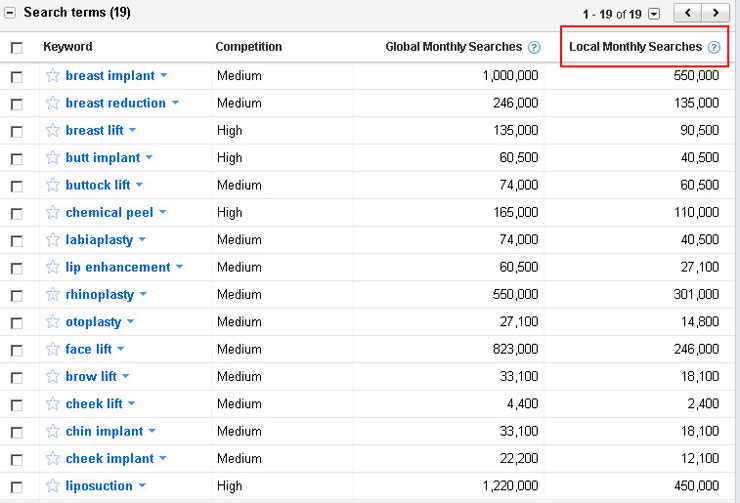This screenshot has width=740, height=503.
Task: Star the chemical peel keyword
Action: [53, 213]
